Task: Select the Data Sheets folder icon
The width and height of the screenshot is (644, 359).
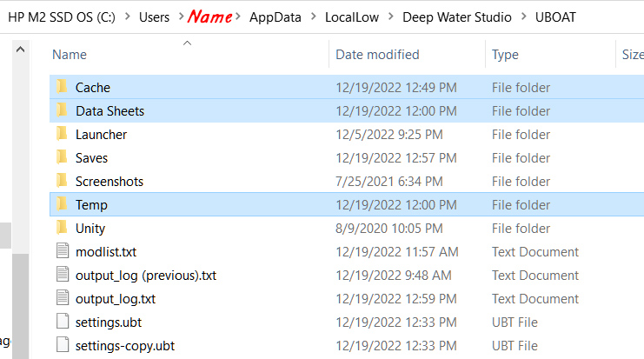Action: pos(62,110)
